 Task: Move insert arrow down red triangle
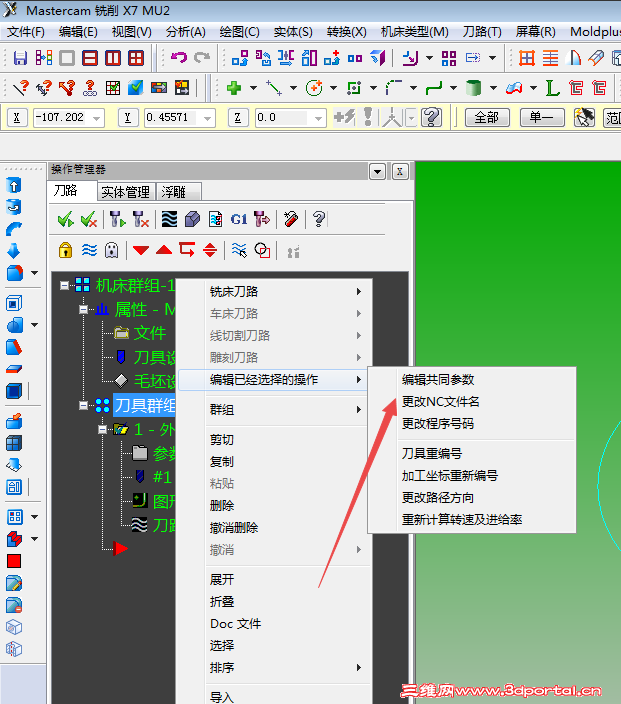click(x=141, y=250)
